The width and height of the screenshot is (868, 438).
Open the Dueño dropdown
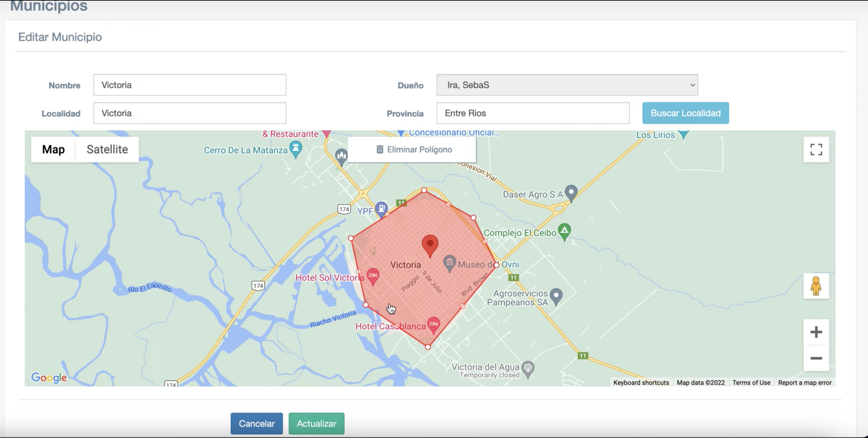tap(567, 85)
